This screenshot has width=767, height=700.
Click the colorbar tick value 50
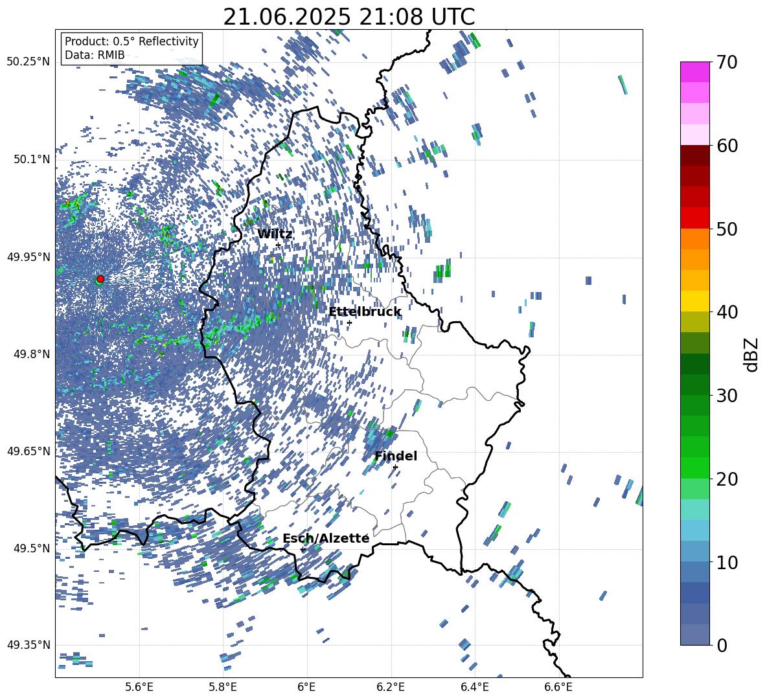(x=727, y=229)
